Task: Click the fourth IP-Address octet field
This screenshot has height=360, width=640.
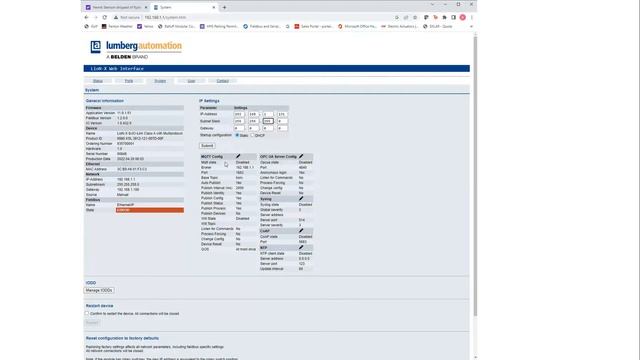Action: click(x=282, y=114)
